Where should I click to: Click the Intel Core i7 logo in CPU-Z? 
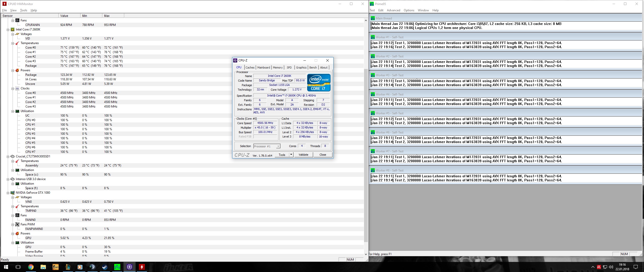click(x=318, y=83)
